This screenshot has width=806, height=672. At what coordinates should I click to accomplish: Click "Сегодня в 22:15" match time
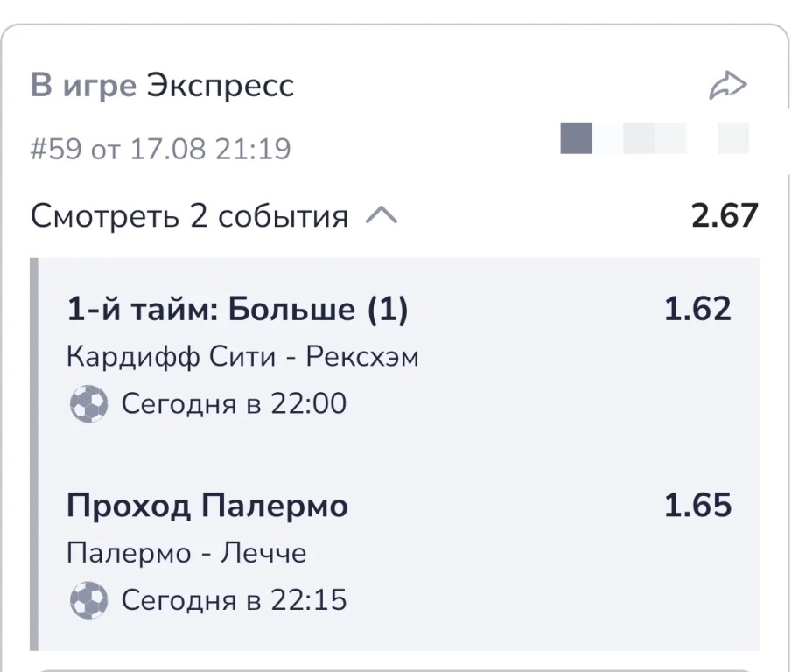click(234, 600)
